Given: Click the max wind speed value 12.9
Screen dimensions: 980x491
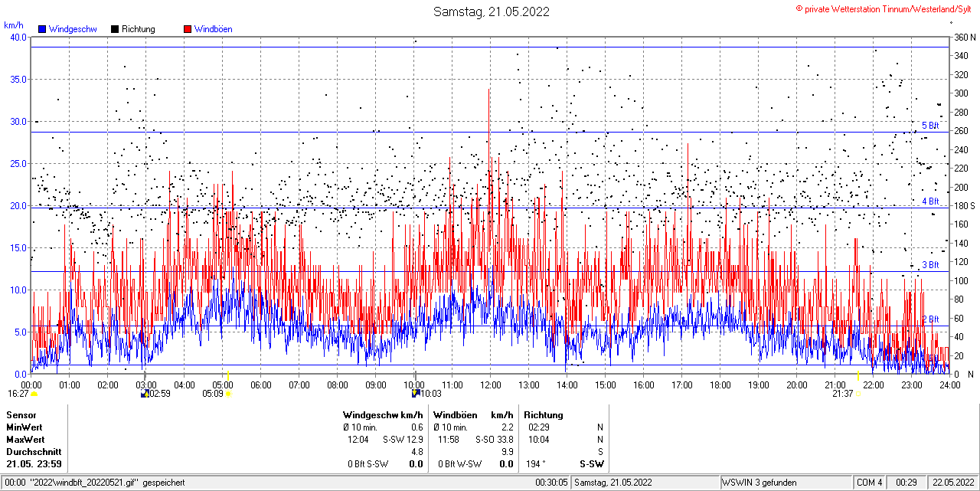Looking at the screenshot, I should (414, 440).
